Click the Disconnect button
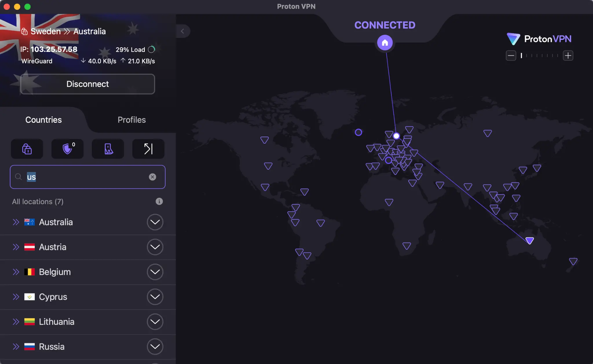This screenshot has height=364, width=593. (x=87, y=84)
